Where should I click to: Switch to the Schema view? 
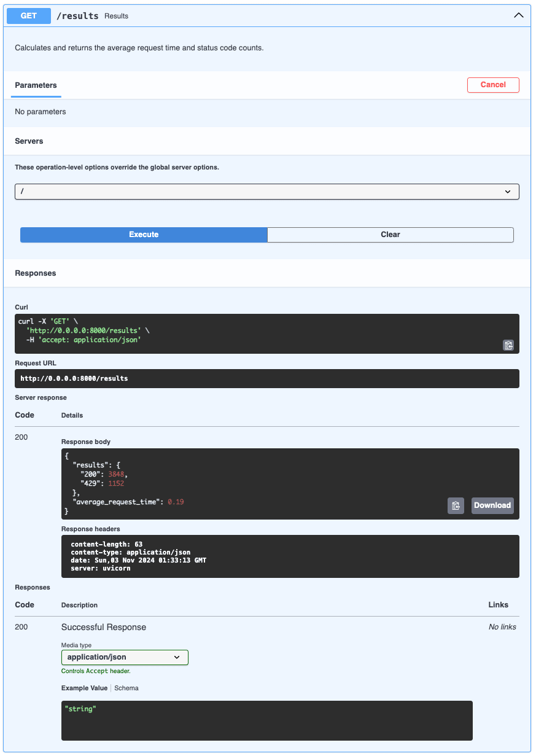click(x=126, y=688)
